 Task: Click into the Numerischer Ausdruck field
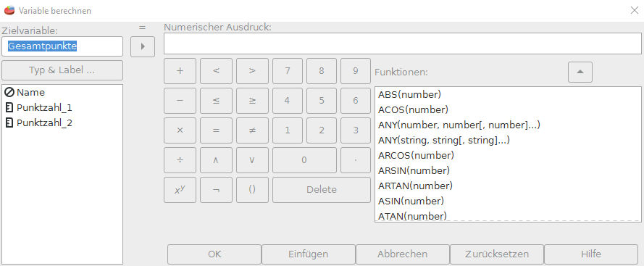pyautogui.click(x=403, y=43)
